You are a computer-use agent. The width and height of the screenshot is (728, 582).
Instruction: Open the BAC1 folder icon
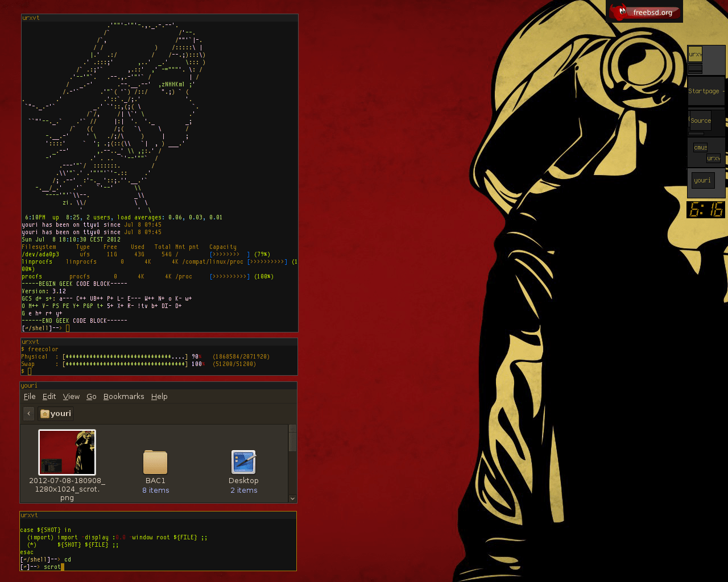(155, 462)
